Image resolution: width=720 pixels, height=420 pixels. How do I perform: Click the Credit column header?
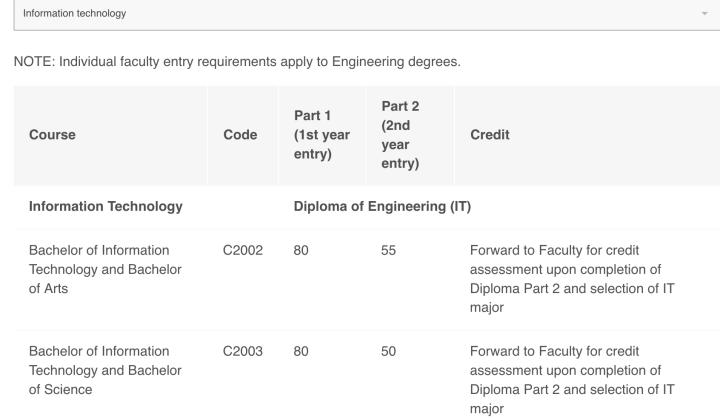[x=489, y=135]
